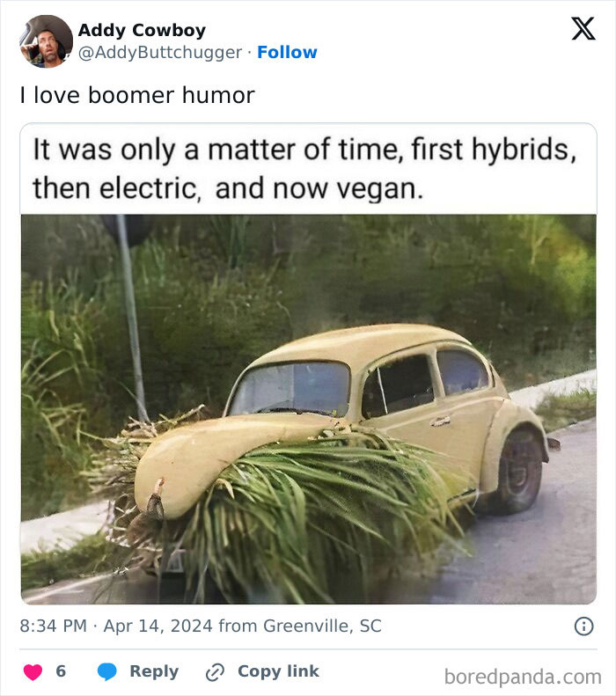
Task: Click the like count number 6
Action: [x=61, y=671]
